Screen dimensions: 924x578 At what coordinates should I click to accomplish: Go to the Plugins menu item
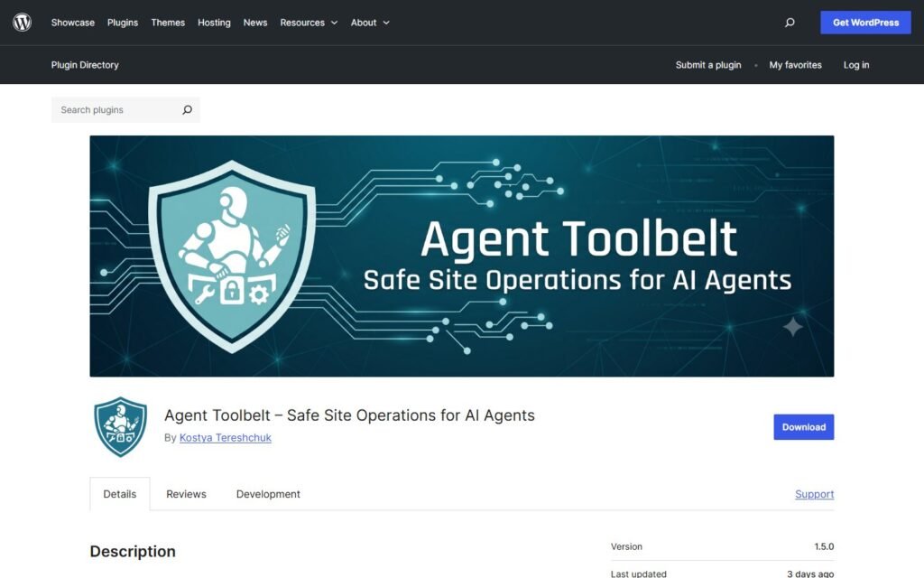click(x=123, y=23)
